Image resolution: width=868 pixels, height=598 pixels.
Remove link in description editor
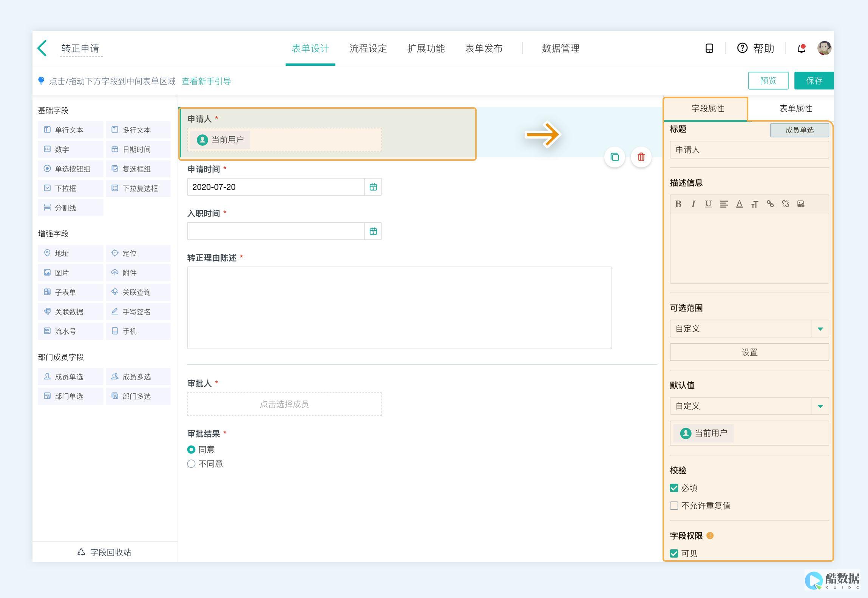(785, 204)
